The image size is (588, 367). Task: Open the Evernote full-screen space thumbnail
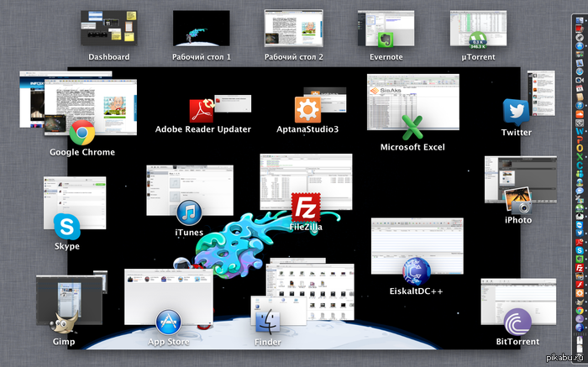386,30
